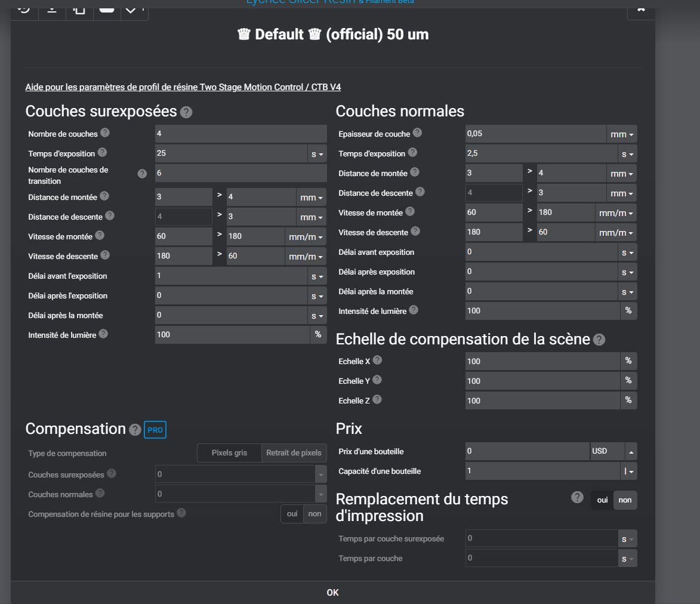Click the overexposed Nombre de couches input field
The width and height of the screenshot is (700, 604).
point(240,134)
